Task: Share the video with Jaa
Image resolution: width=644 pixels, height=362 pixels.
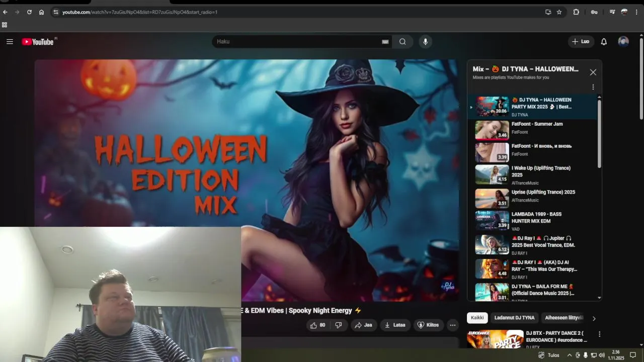Action: point(363,325)
